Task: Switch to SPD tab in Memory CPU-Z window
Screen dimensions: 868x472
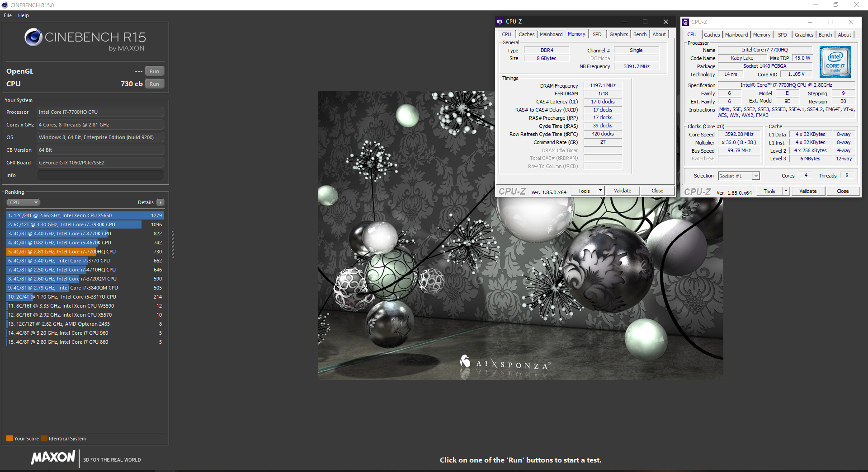Action: 597,34
